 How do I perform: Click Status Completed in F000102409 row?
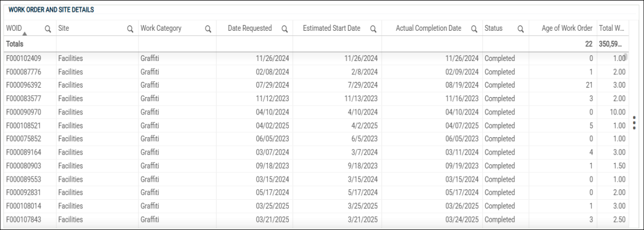(x=499, y=58)
